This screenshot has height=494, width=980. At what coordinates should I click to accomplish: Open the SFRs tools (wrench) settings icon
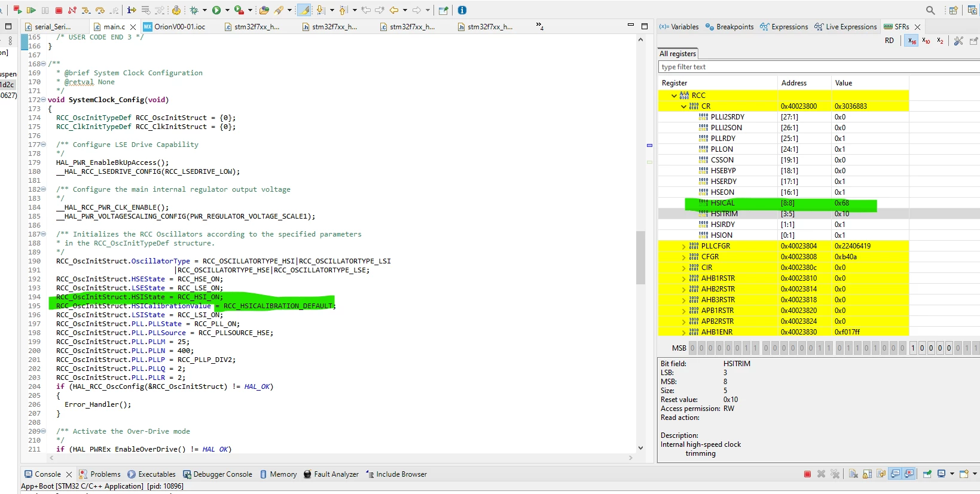point(958,41)
